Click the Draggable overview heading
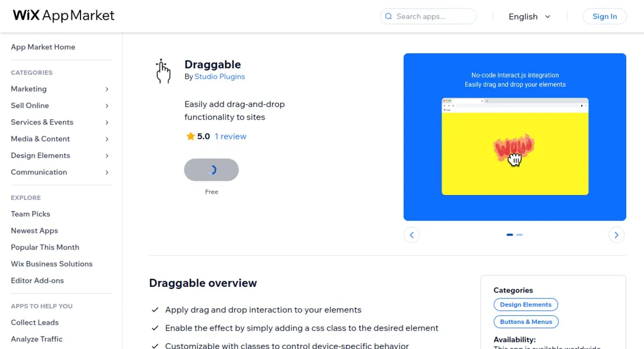The width and height of the screenshot is (644, 349). coord(203,283)
